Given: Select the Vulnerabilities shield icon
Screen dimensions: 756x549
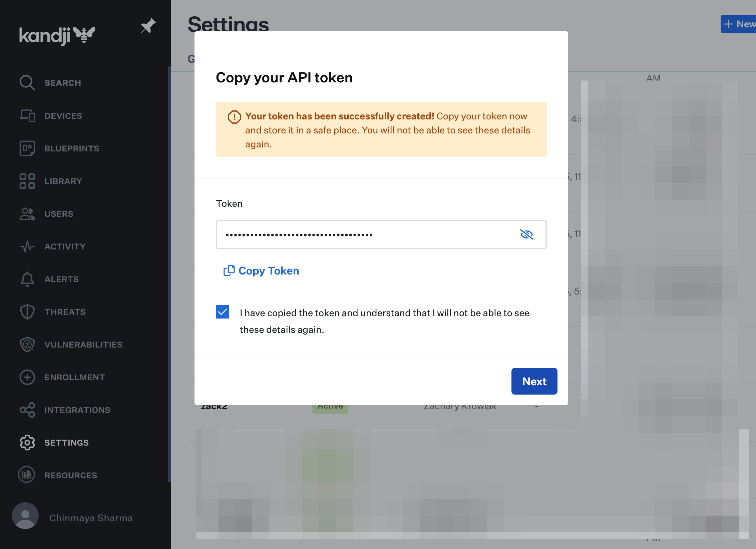Looking at the screenshot, I should tap(27, 345).
